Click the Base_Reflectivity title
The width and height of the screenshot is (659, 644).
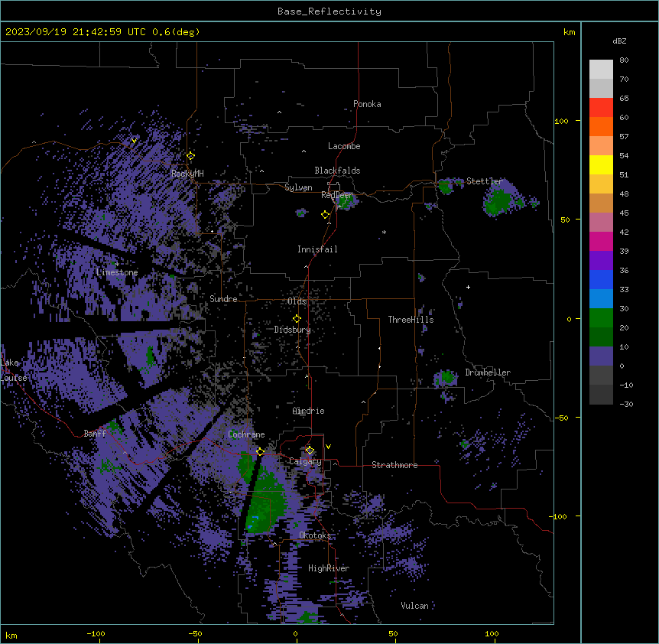[x=329, y=11]
